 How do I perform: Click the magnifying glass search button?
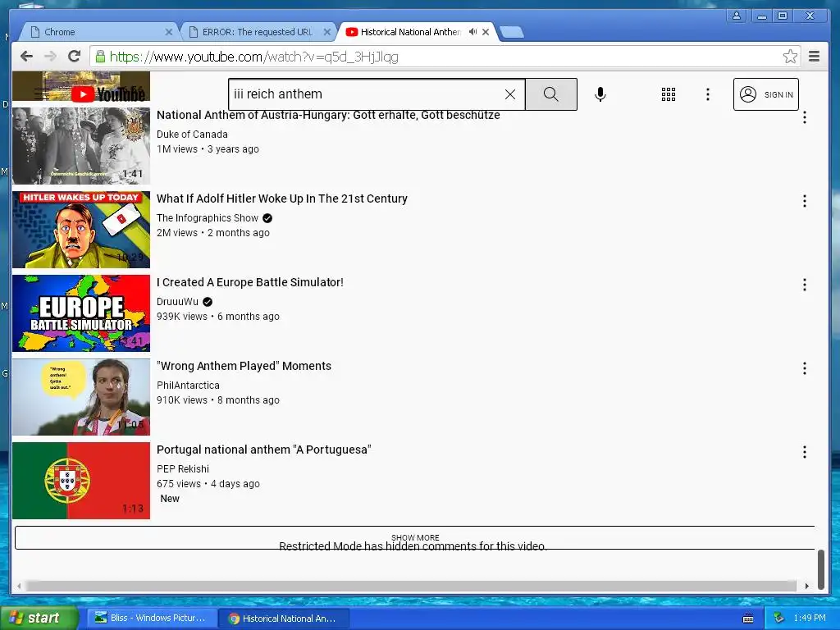(550, 94)
